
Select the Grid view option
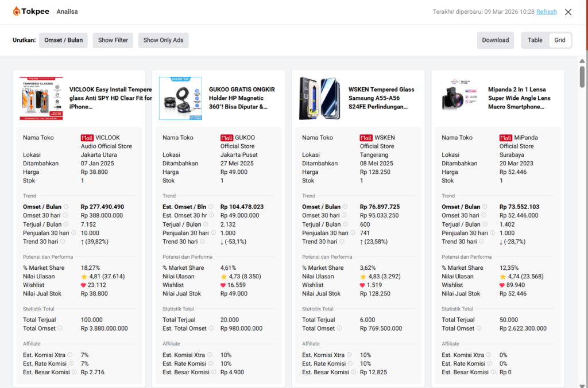559,40
